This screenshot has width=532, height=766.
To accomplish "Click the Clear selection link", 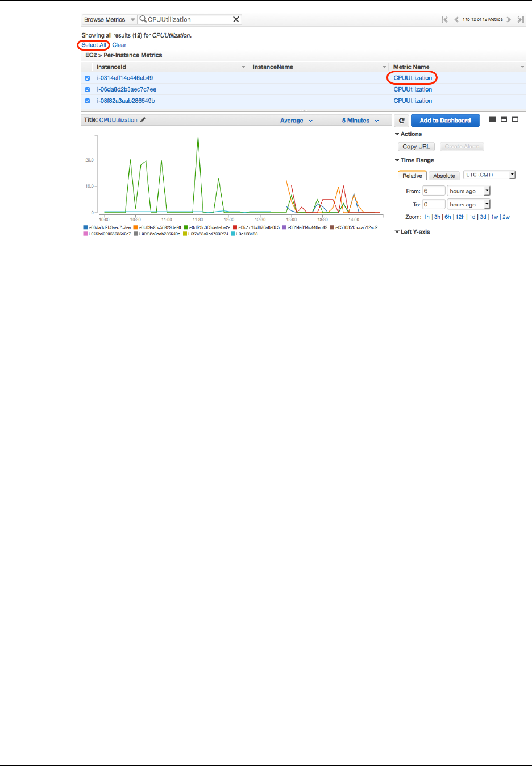I will click(x=119, y=45).
